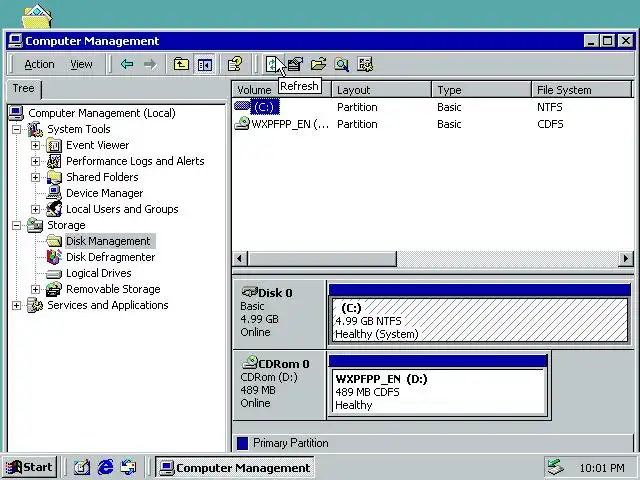The height and width of the screenshot is (480, 640).
Task: Select Logical Drives label
Action: click(99, 273)
